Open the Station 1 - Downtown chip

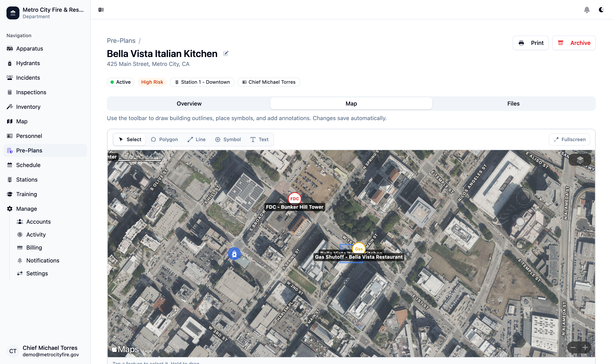point(202,82)
